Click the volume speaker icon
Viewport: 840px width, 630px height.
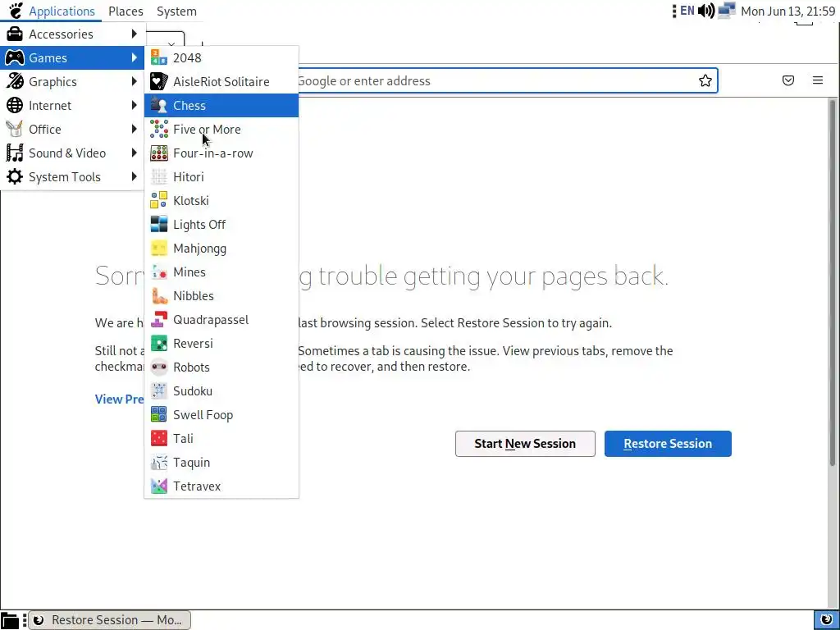[706, 11]
